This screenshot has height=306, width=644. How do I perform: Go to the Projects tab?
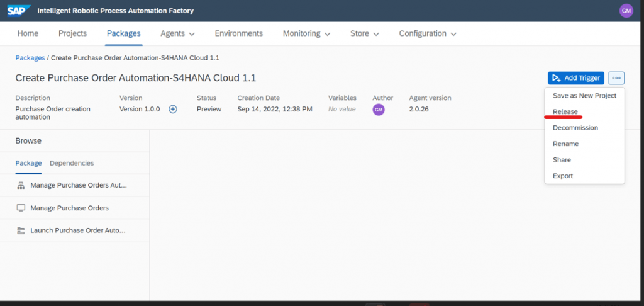pyautogui.click(x=73, y=34)
